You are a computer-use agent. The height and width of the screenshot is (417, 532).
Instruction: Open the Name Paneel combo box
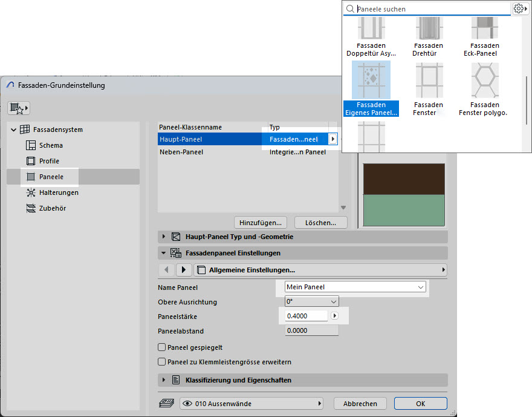coord(355,287)
